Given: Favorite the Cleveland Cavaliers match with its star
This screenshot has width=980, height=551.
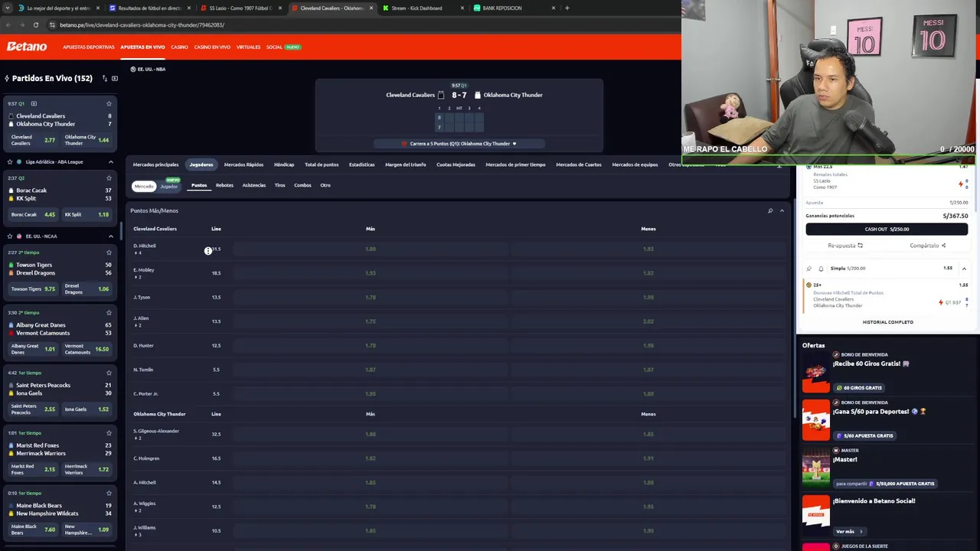Looking at the screenshot, I should (x=109, y=103).
